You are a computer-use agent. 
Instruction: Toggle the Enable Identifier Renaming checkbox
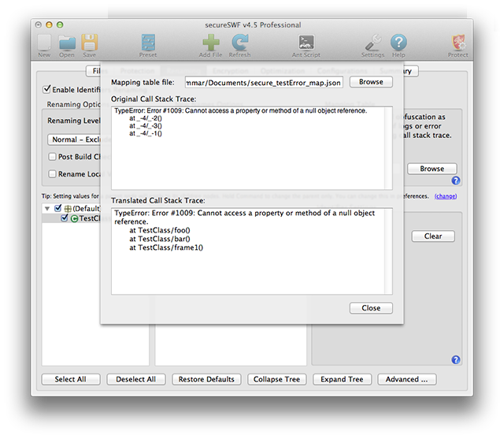tap(47, 90)
